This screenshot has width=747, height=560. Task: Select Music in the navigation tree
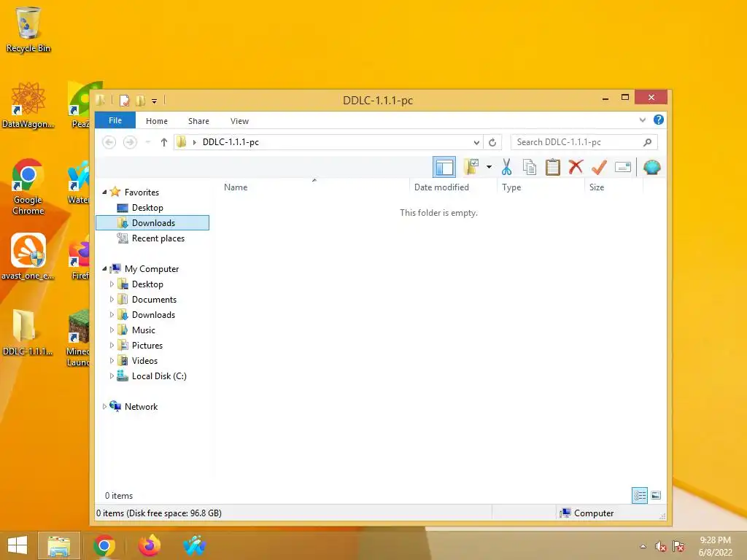[144, 330]
